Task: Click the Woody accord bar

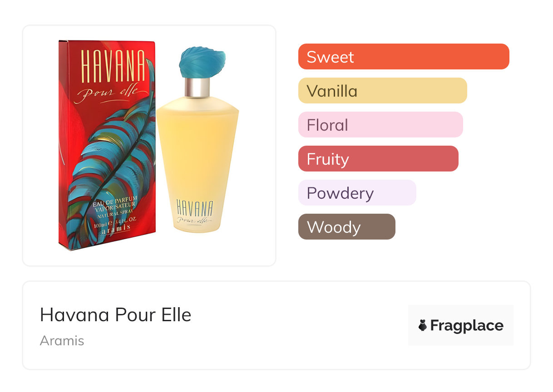Action: tap(346, 227)
